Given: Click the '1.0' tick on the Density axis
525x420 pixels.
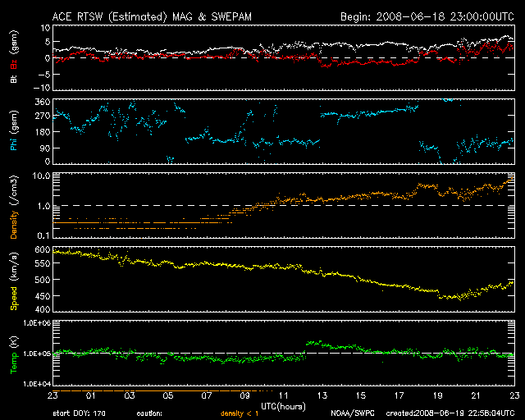Looking at the screenshot, I should click(43, 207).
